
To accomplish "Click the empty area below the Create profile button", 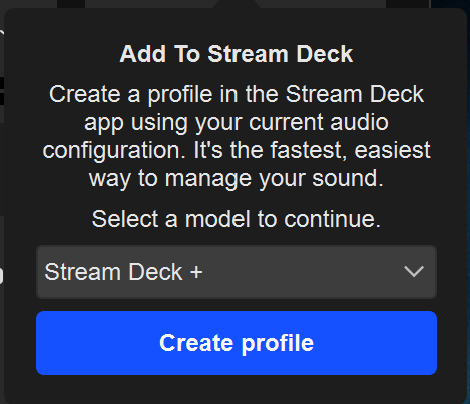I will 236,389.
